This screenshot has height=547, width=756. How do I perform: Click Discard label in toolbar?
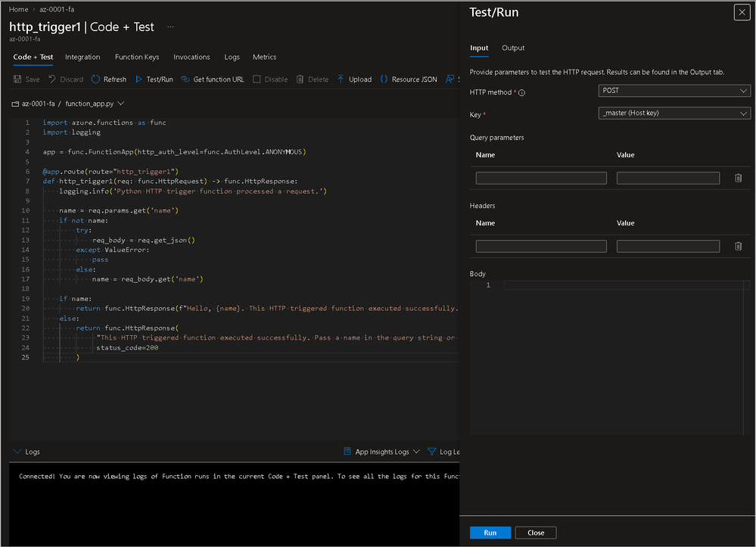(x=72, y=79)
